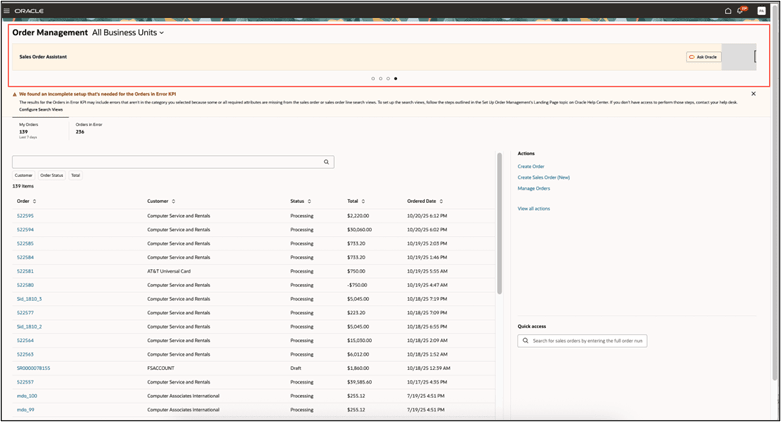781x422 pixels.
Task: Click the 139 items count label
Action: 23,186
